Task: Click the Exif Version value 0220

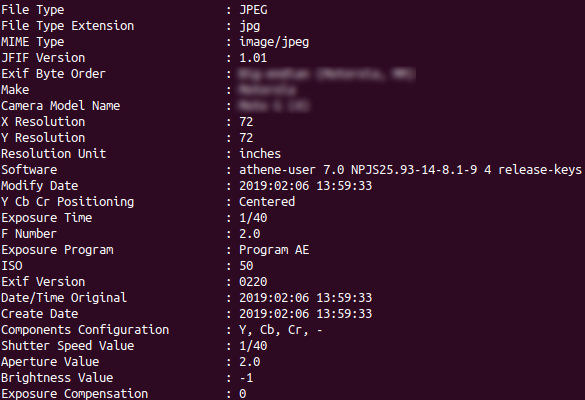Action: 253,282
